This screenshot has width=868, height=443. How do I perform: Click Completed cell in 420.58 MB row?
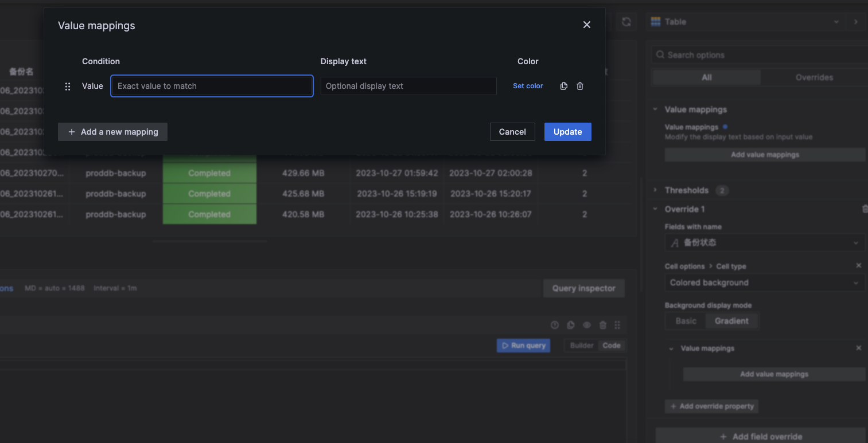pyautogui.click(x=209, y=214)
